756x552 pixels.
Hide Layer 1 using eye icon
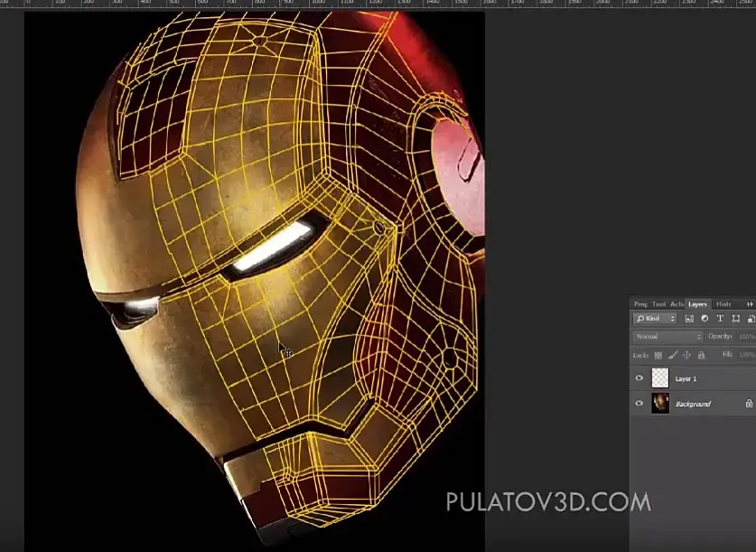(639, 378)
